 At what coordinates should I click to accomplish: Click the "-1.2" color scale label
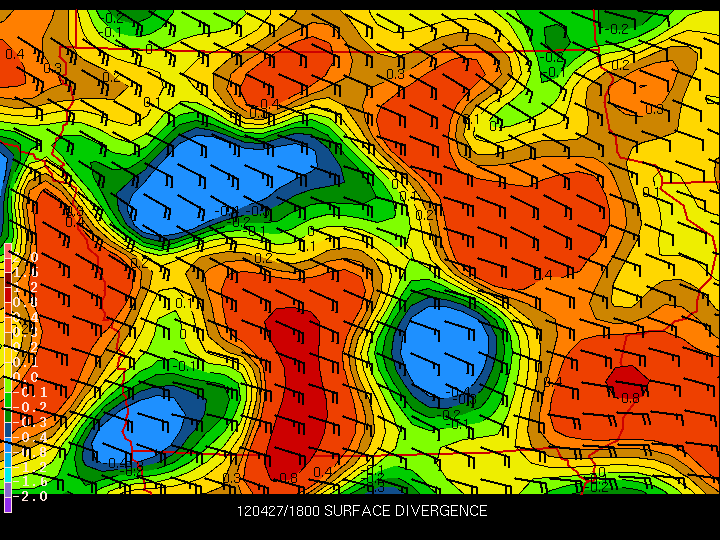30,467
